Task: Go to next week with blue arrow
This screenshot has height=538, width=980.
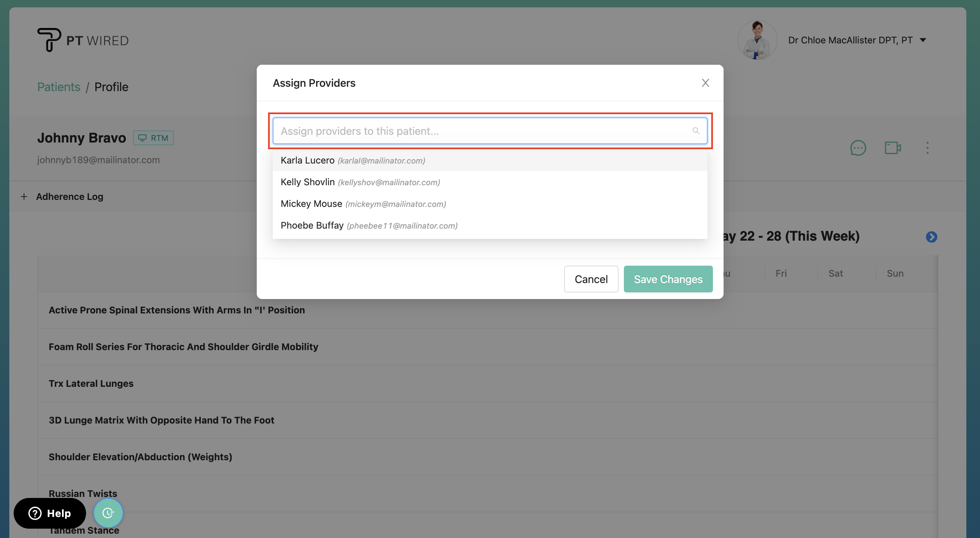Action: point(931,237)
